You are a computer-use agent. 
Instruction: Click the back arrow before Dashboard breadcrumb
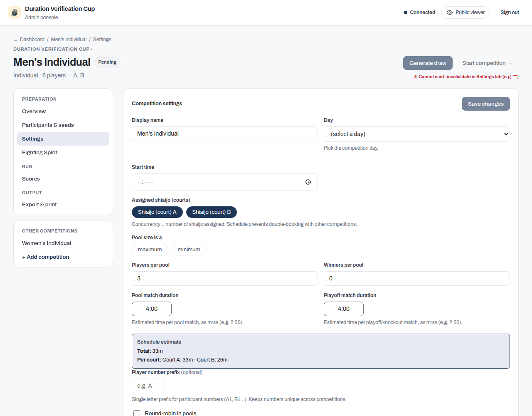tap(16, 40)
